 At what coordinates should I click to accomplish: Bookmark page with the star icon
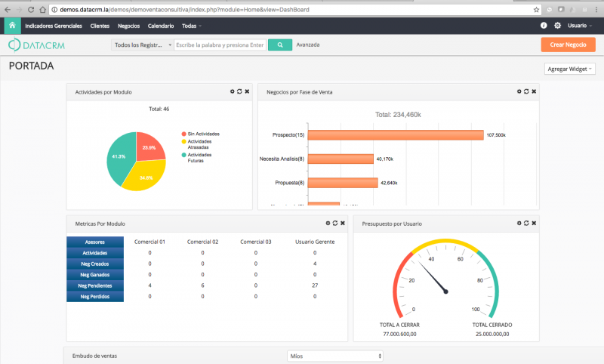[537, 10]
